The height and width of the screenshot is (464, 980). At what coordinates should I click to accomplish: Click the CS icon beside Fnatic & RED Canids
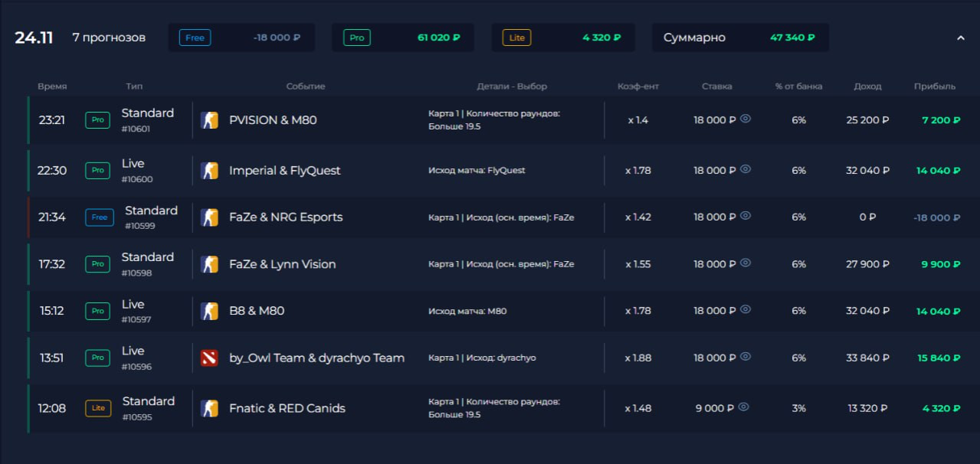pyautogui.click(x=209, y=408)
